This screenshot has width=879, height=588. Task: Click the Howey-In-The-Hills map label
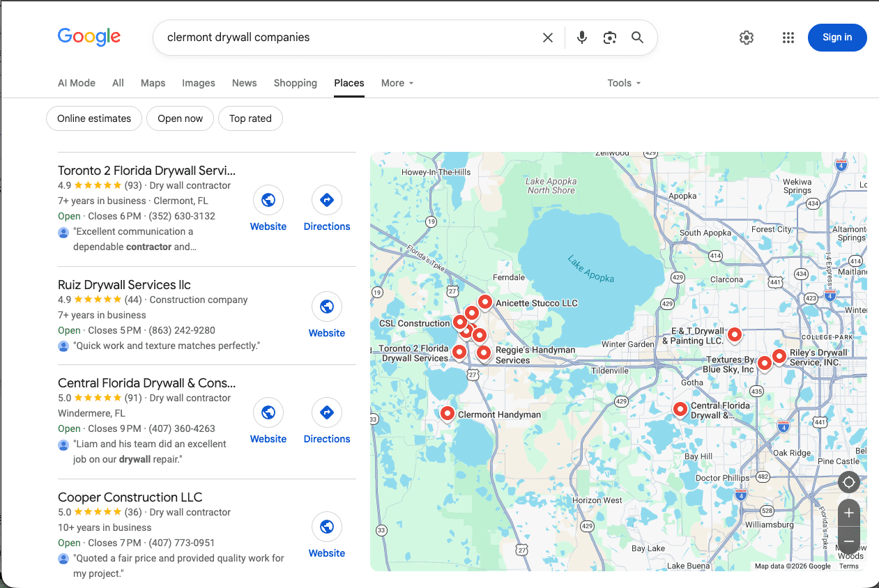tap(436, 172)
